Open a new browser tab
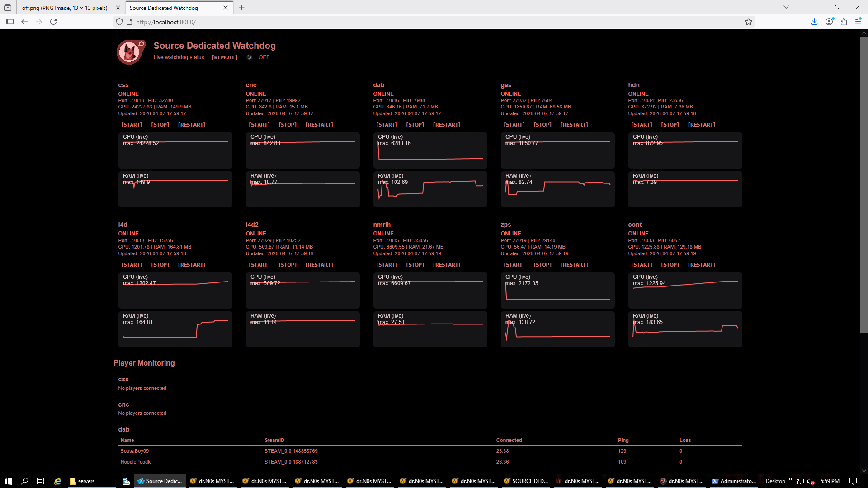 pos(242,8)
